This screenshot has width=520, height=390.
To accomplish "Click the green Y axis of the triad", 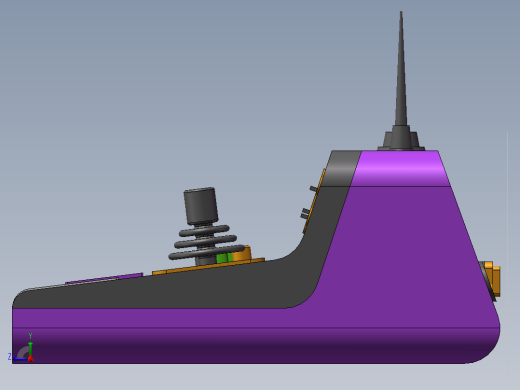I will click(30, 349).
